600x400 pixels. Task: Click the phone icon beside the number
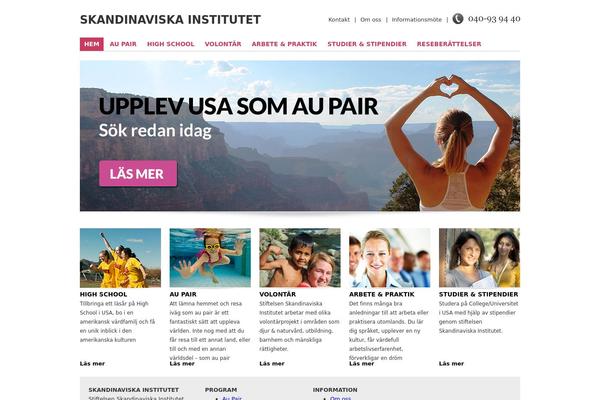point(458,19)
